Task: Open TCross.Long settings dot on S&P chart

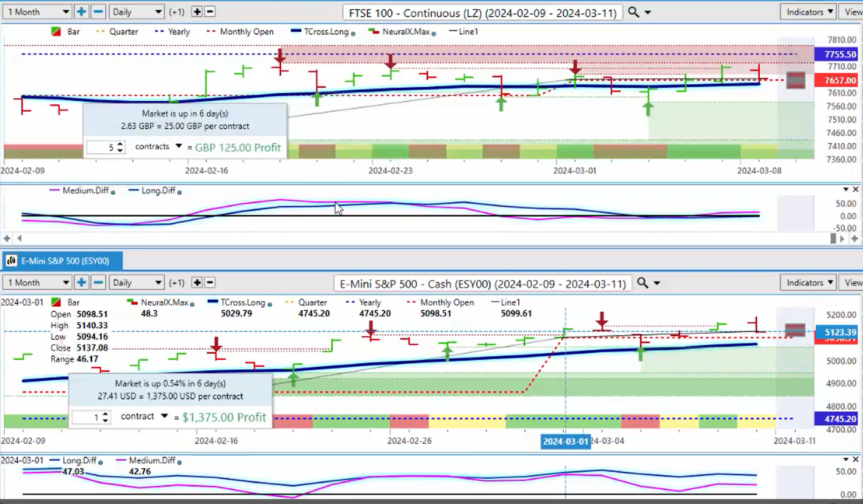Action: pos(269,304)
